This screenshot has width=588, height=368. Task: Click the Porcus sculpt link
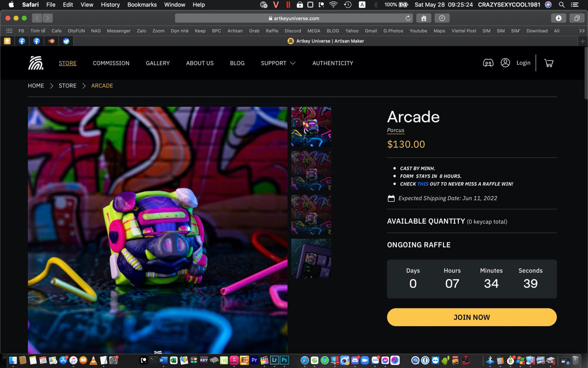(x=395, y=131)
